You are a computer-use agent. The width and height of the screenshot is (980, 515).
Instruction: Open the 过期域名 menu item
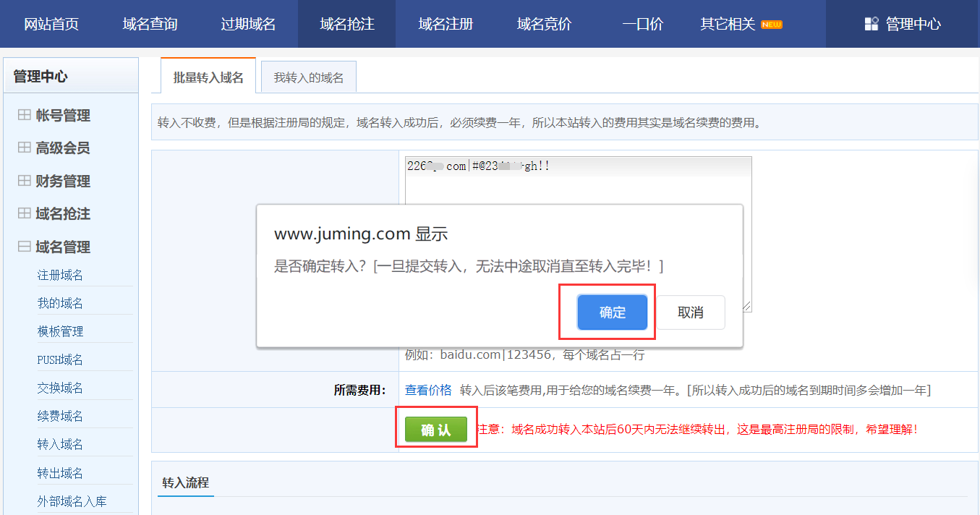[247, 23]
